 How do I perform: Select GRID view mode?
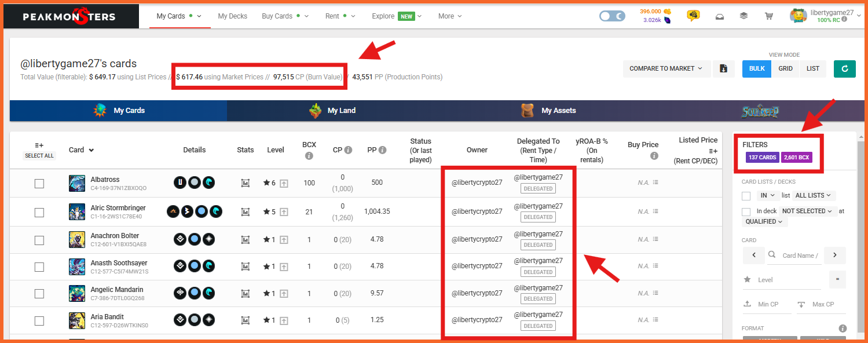[x=785, y=68]
